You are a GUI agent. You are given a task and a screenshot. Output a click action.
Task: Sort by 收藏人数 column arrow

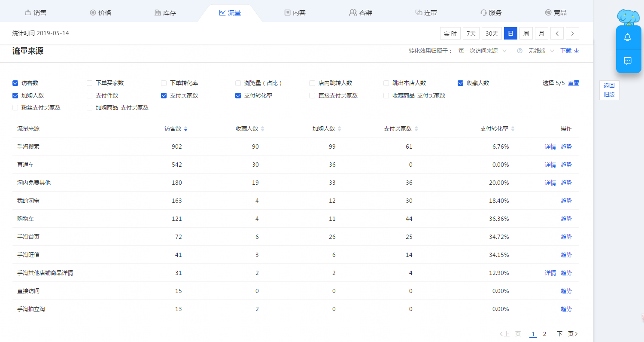tap(262, 129)
